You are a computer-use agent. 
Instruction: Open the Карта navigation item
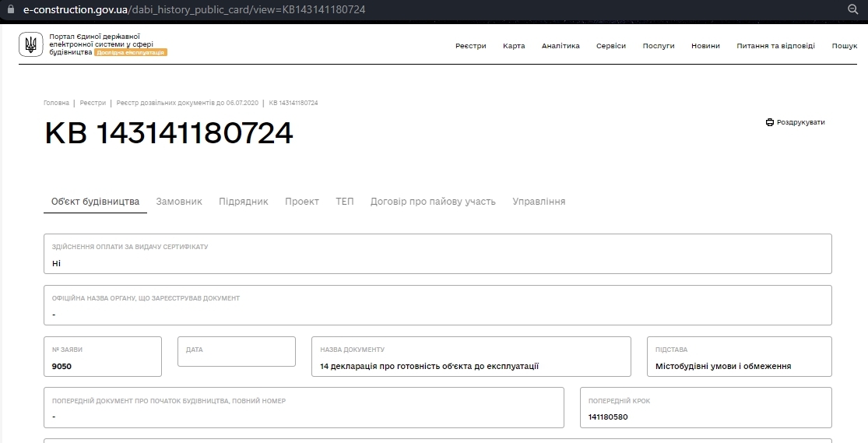coord(514,46)
